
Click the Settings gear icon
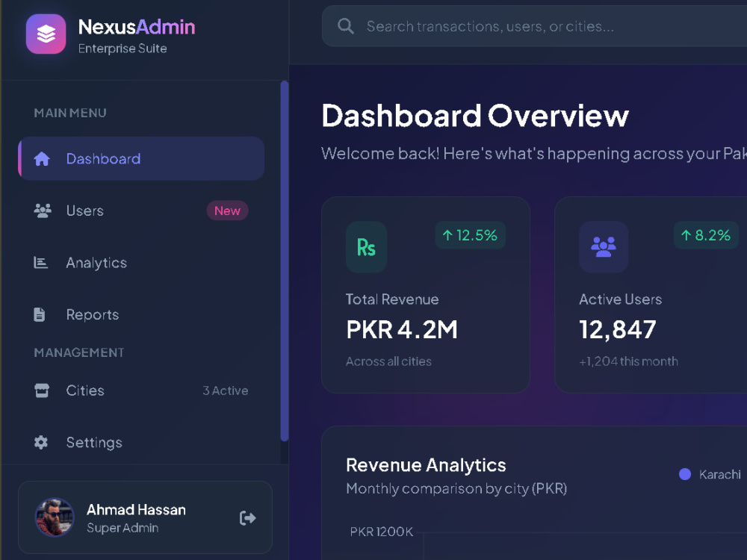[x=41, y=442]
